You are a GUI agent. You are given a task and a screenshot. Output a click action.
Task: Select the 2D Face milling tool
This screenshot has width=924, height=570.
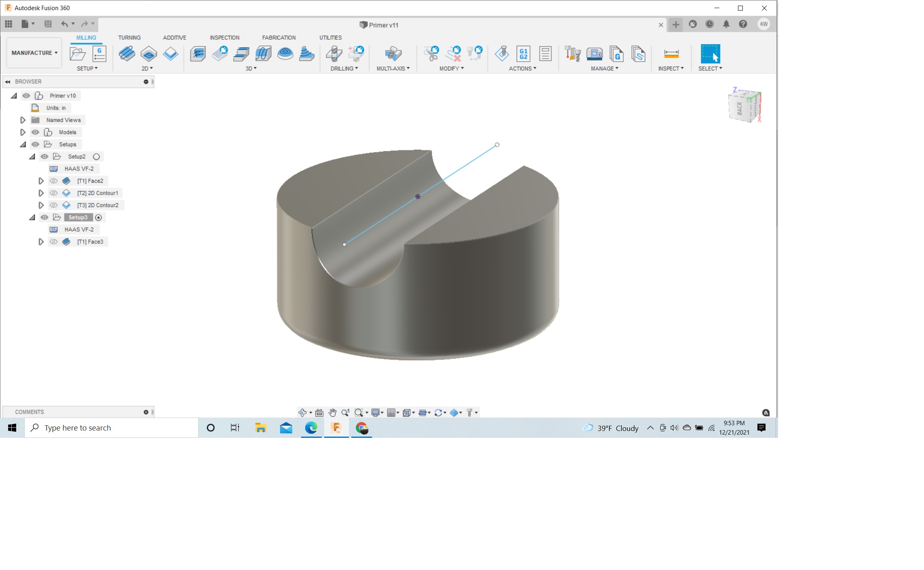[127, 54]
